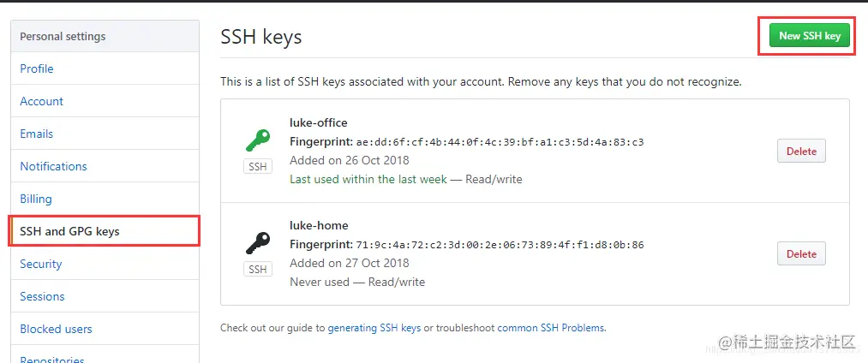Go to Sessions settings
868x363 pixels.
coord(42,296)
